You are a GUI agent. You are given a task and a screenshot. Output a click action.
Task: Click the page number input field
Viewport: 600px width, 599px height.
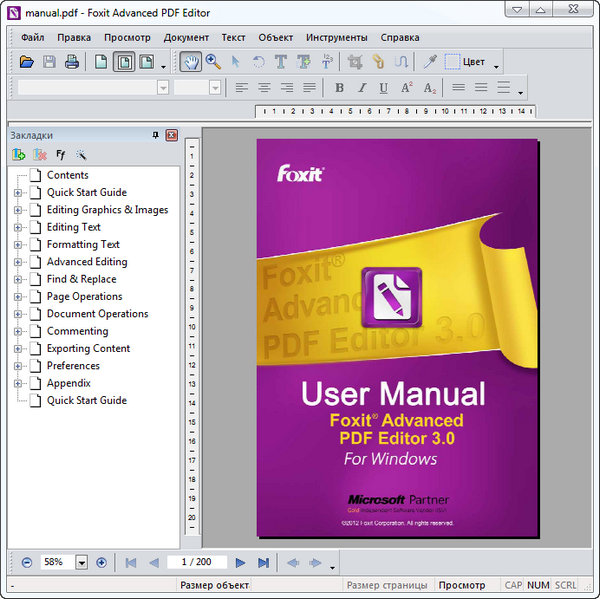click(x=197, y=563)
